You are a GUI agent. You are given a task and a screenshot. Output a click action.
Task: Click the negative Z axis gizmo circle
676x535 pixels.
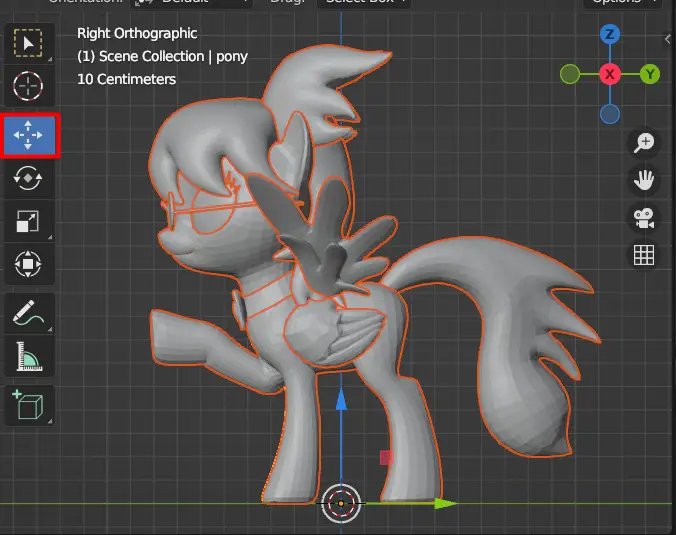click(x=610, y=115)
